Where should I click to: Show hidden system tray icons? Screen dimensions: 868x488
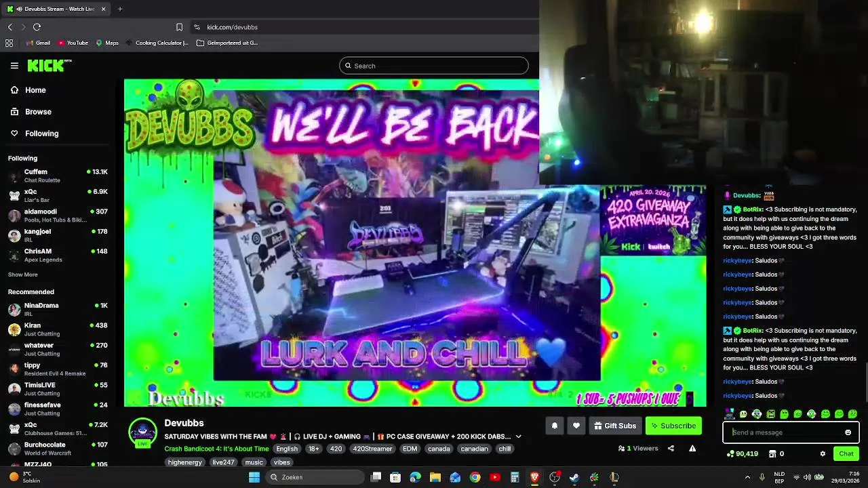click(x=747, y=477)
